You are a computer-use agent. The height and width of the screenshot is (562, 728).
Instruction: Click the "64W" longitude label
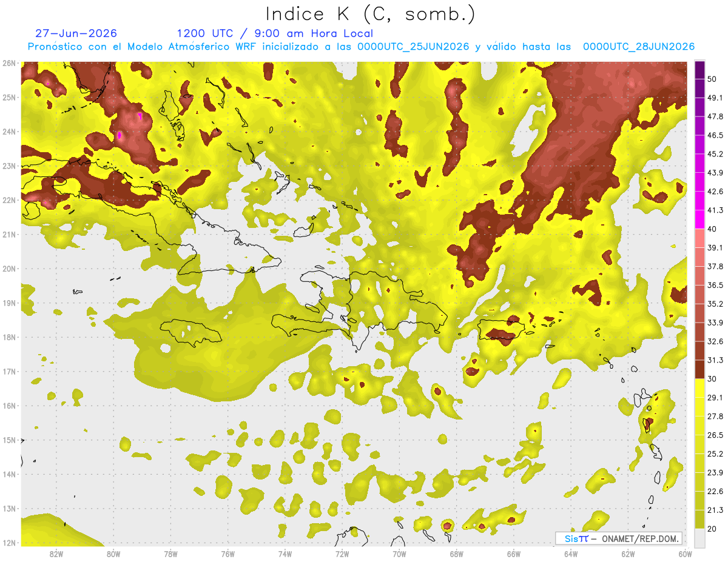pos(571,554)
